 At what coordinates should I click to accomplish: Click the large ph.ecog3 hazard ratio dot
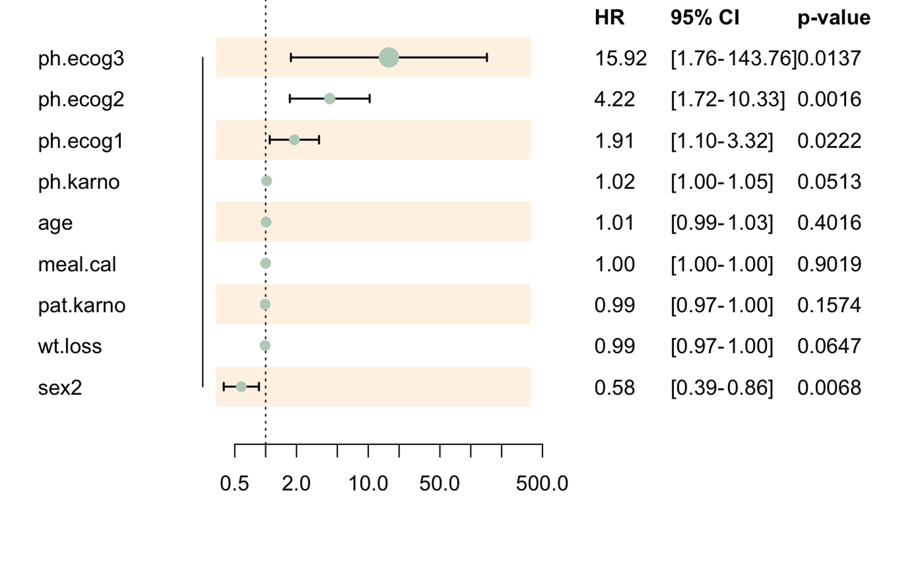389,57
